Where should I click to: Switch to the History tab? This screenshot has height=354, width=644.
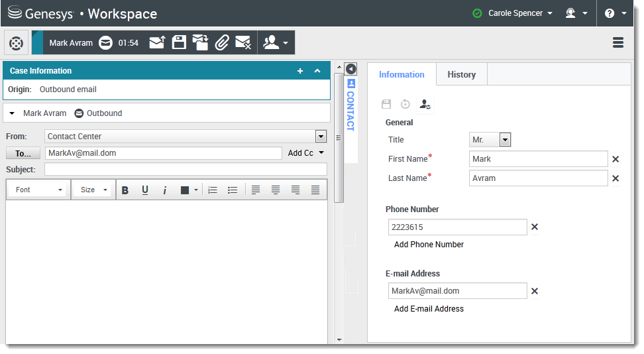461,75
